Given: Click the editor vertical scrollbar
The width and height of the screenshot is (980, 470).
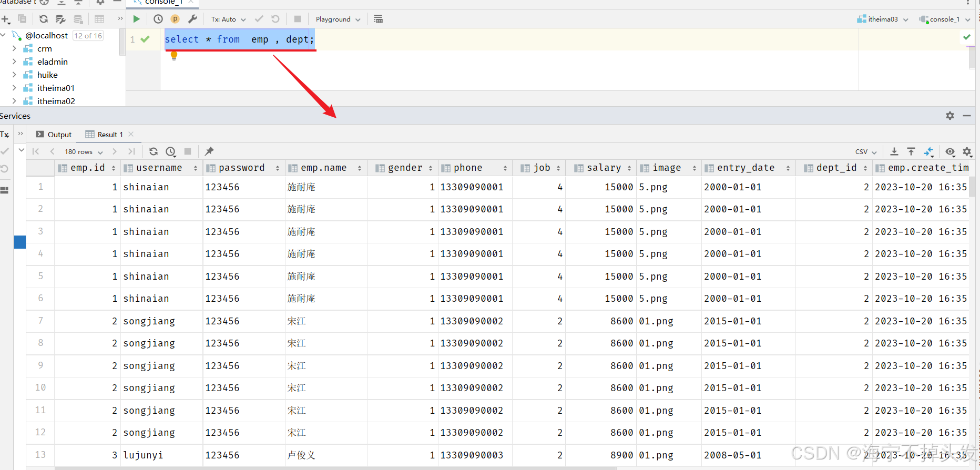Looking at the screenshot, I should [x=972, y=58].
